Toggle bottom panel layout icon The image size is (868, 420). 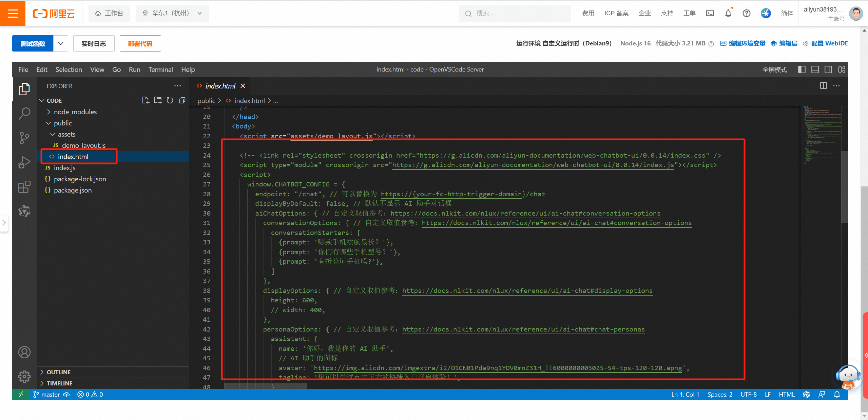(x=815, y=69)
